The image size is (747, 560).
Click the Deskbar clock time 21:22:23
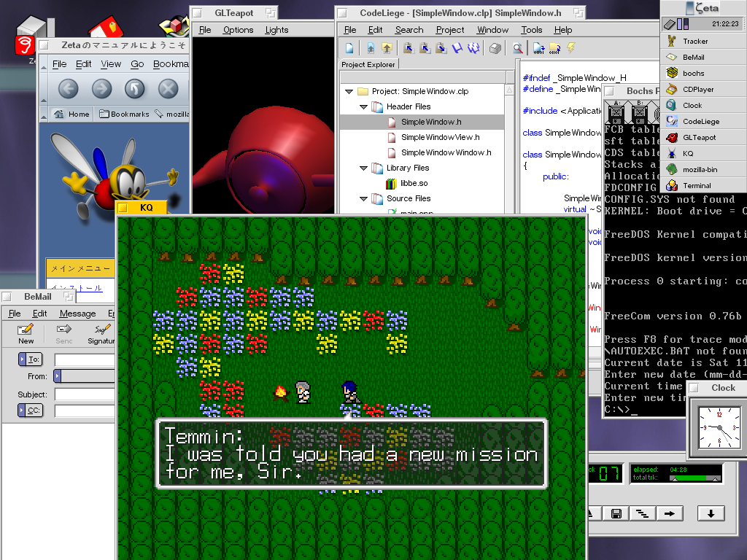pyautogui.click(x=725, y=24)
